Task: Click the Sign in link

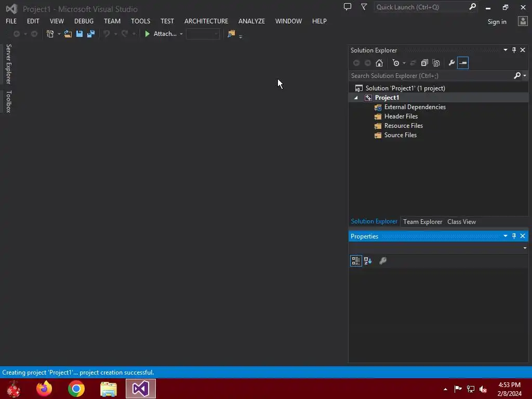Action: click(x=497, y=22)
